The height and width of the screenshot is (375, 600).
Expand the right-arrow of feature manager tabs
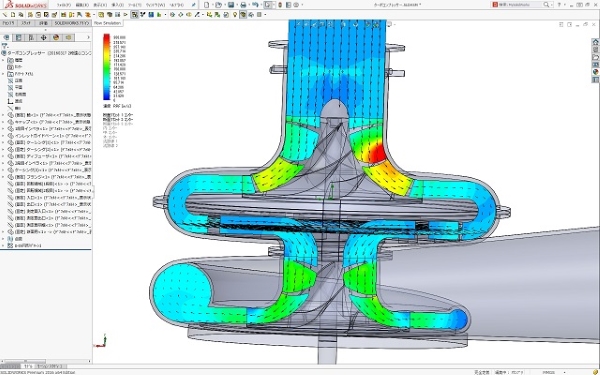coord(88,38)
